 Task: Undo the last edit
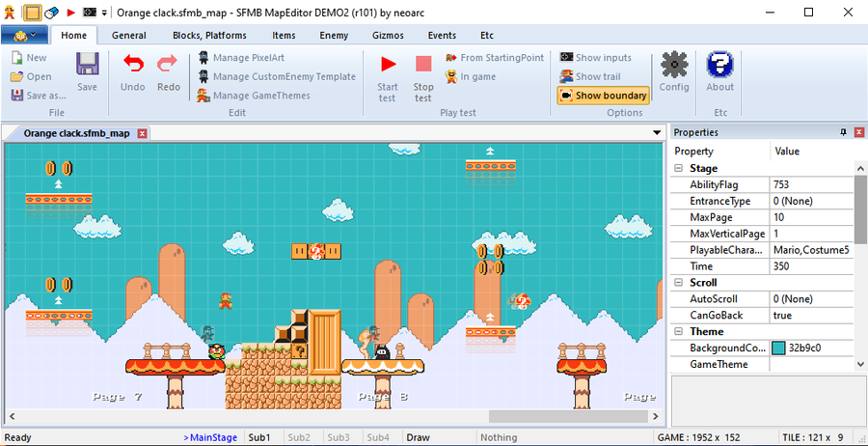133,72
